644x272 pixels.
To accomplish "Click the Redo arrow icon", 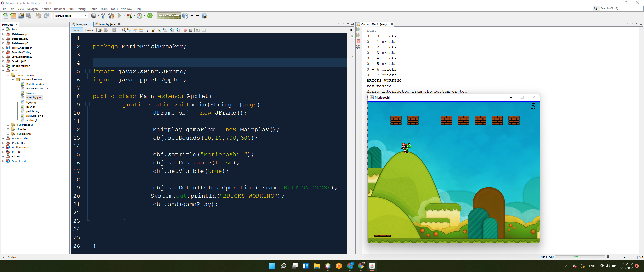I will point(46,16).
